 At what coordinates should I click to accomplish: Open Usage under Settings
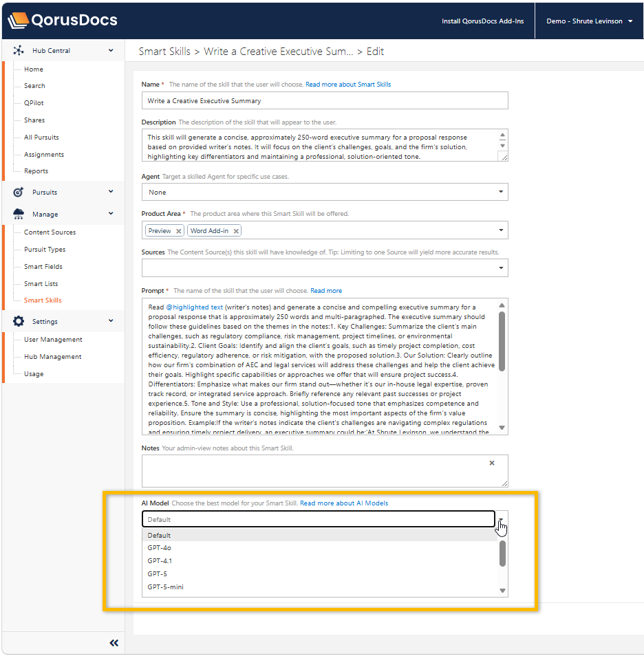point(34,373)
